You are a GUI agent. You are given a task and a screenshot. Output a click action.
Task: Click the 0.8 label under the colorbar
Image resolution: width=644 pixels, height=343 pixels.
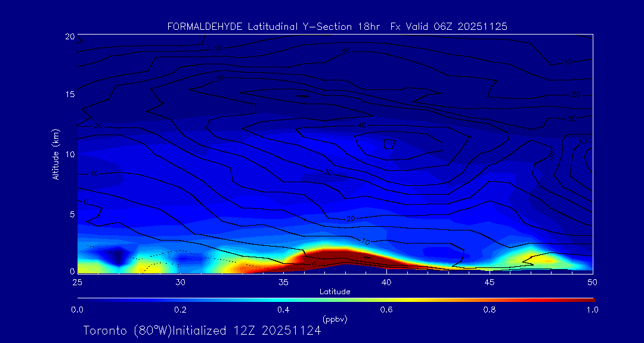tap(490, 310)
